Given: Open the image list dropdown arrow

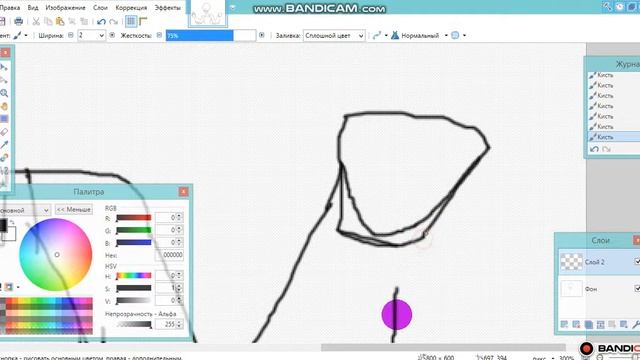Looking at the screenshot, I should pos(232,7).
